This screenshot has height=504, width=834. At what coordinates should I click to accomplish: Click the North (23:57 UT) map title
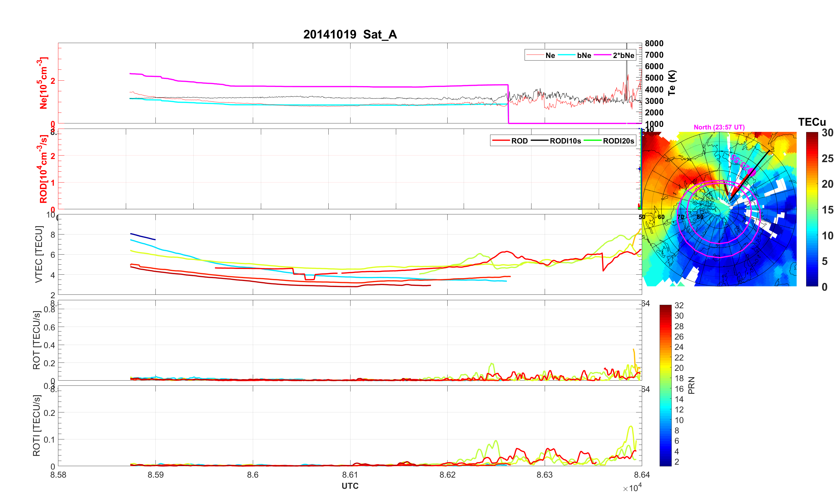click(719, 127)
